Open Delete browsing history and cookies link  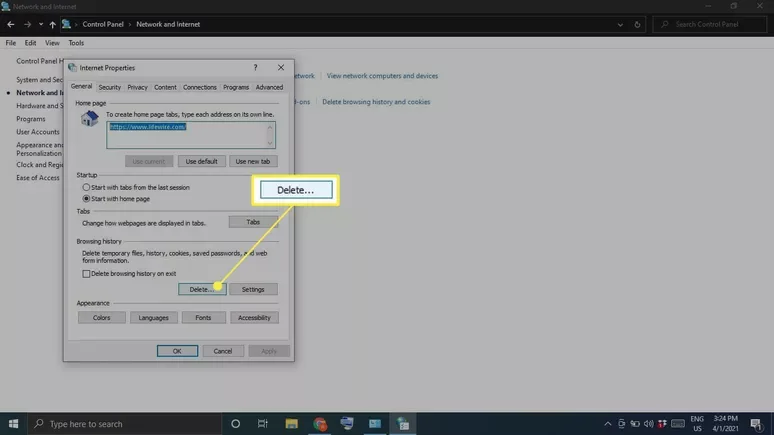(376, 102)
